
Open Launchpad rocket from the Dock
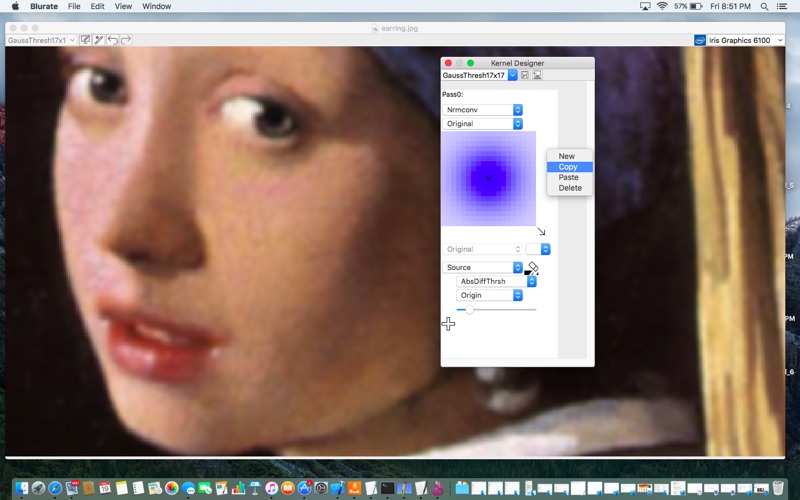(38, 488)
